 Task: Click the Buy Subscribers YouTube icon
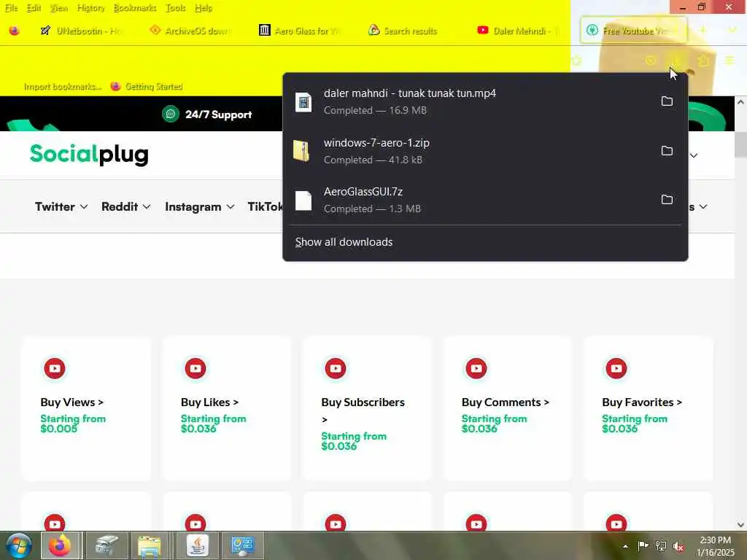point(336,368)
